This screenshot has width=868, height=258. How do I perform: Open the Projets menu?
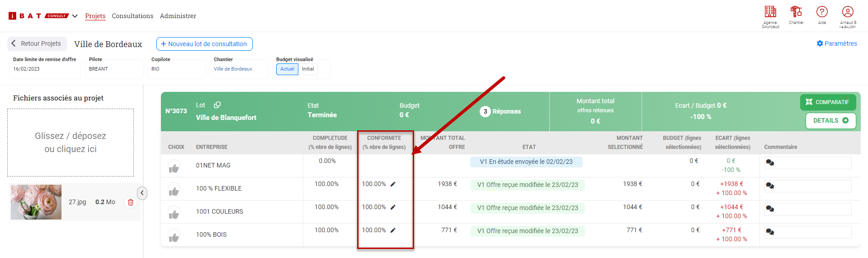pyautogui.click(x=95, y=16)
